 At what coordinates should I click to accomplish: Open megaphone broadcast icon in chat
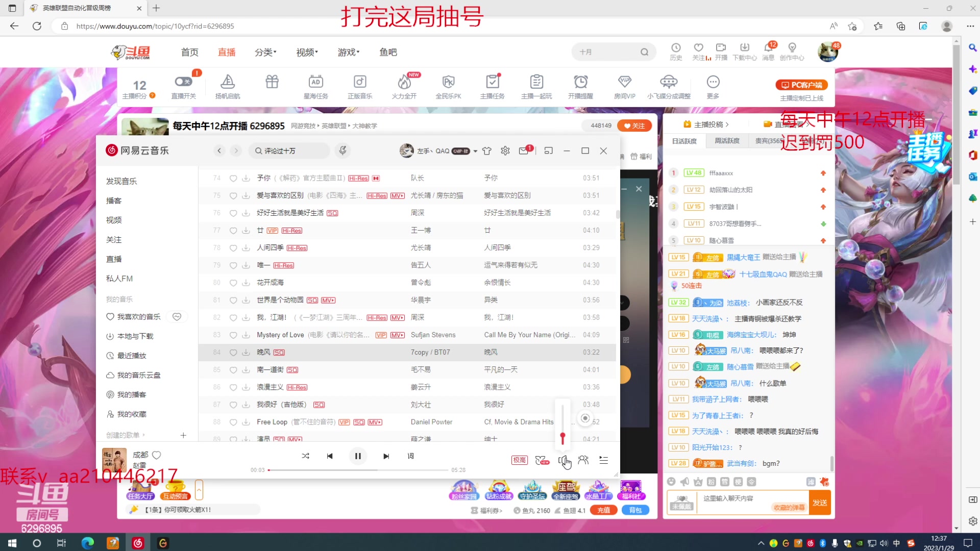tap(684, 482)
